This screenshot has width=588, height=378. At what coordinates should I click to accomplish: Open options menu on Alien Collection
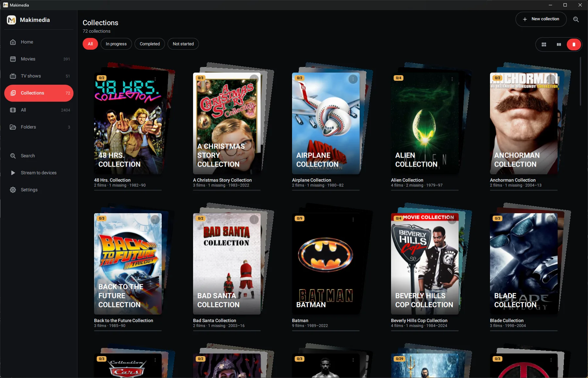[452, 79]
